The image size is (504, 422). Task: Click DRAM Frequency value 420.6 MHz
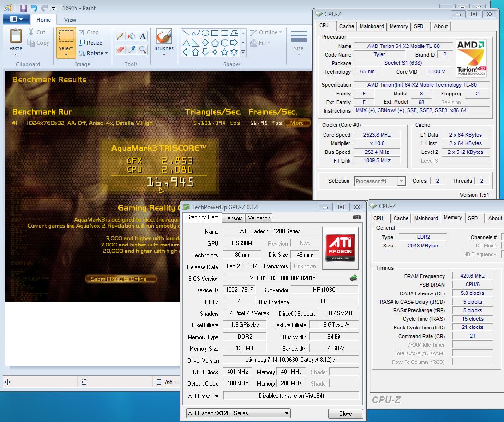472,276
